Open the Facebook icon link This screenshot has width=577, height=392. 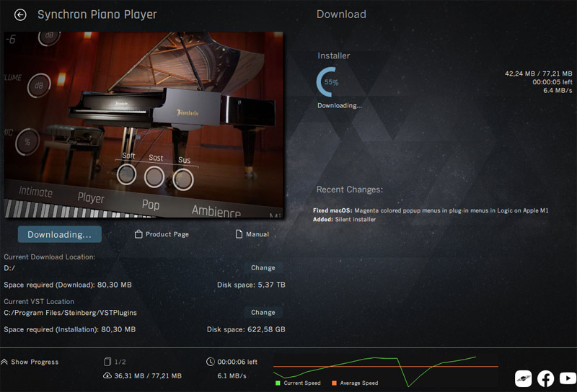[545, 378]
